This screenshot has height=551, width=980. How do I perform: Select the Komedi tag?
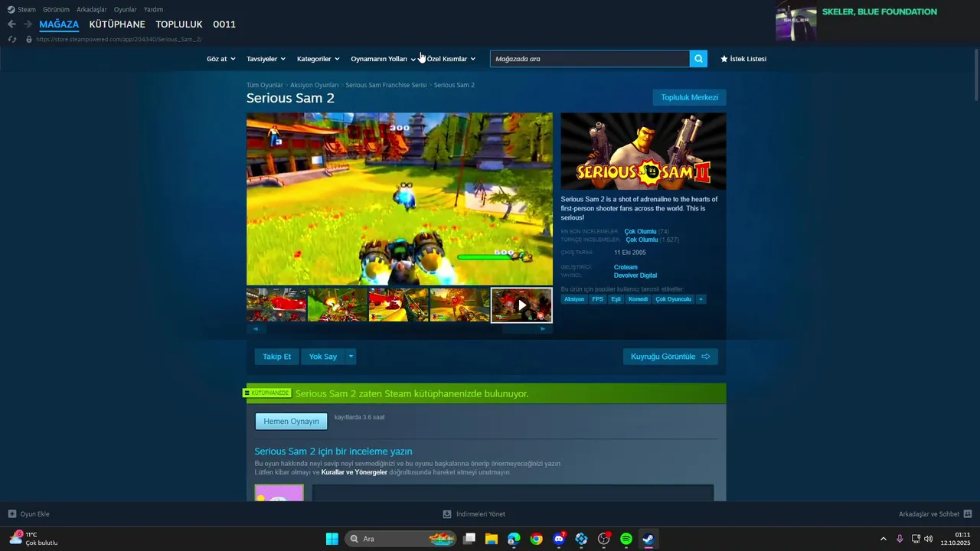(x=638, y=299)
